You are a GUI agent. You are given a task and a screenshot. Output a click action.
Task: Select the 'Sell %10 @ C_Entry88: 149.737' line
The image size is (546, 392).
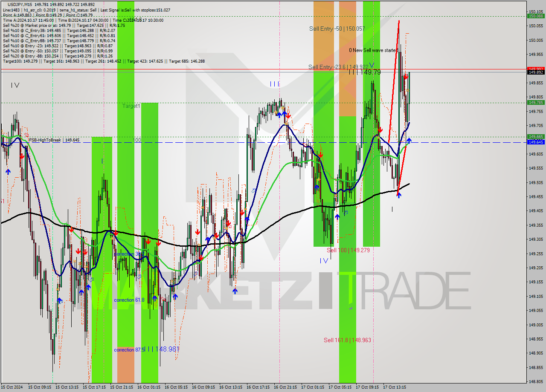(59, 40)
